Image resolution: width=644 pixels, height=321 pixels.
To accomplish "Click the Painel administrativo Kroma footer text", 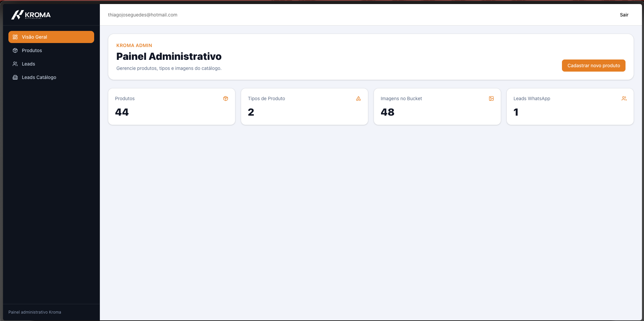I will point(35,312).
